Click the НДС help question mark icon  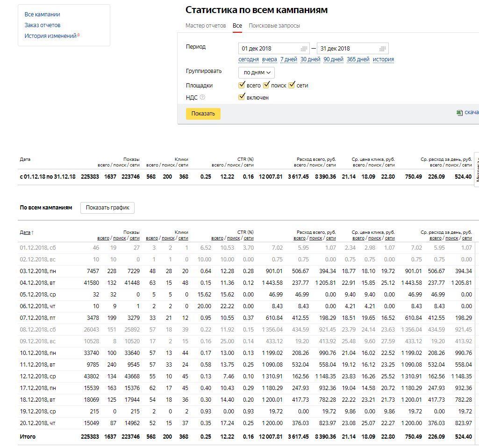(202, 97)
